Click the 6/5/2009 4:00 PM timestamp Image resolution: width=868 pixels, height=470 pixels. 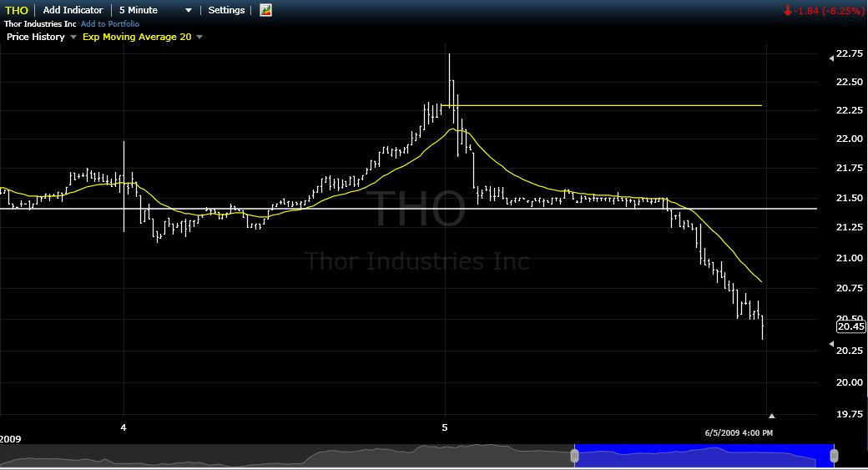point(739,433)
